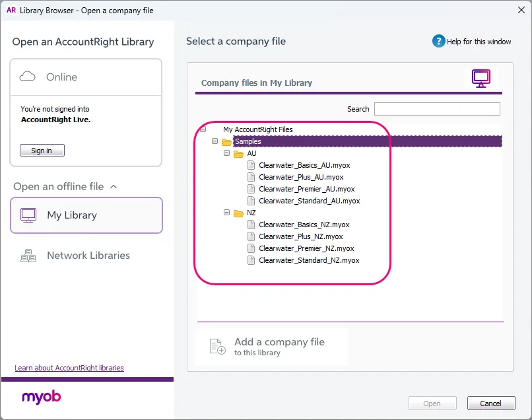Screen dimensions: 532x420
Task: Select Clearwater_Plus_AU.myox file name
Action: click(x=301, y=177)
